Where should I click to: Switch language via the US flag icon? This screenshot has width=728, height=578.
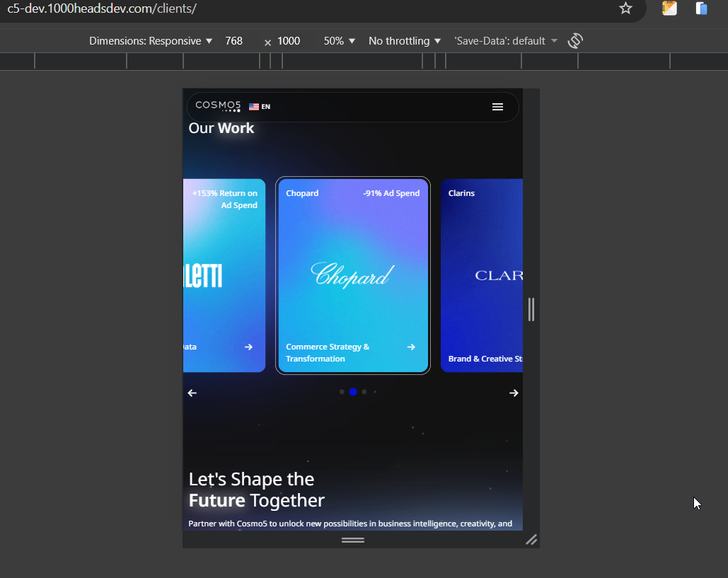(x=254, y=107)
